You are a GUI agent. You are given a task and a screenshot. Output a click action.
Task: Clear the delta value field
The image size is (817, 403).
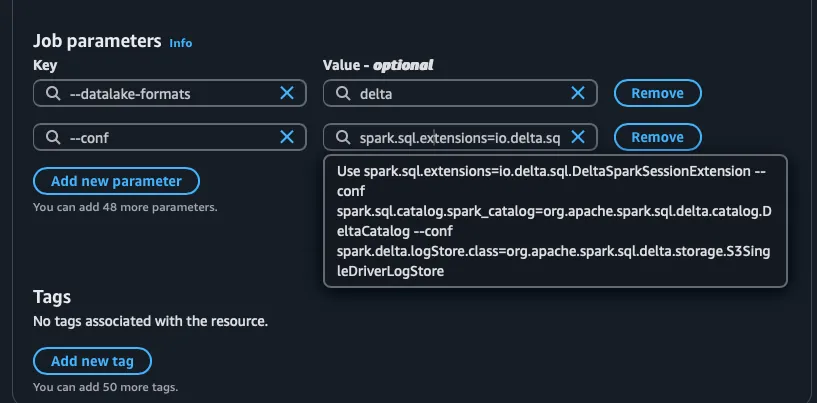click(x=578, y=93)
